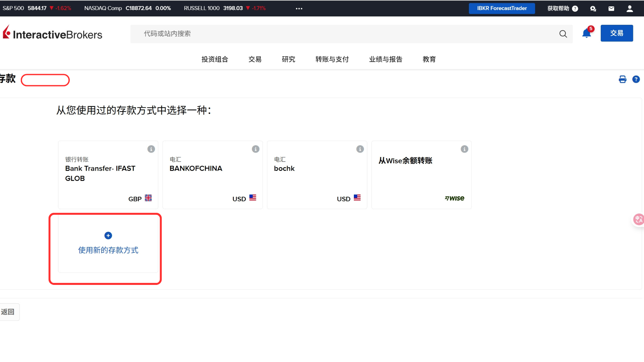Expand ticker bar three-dot menu
The height and width of the screenshot is (362, 644).
[299, 9]
